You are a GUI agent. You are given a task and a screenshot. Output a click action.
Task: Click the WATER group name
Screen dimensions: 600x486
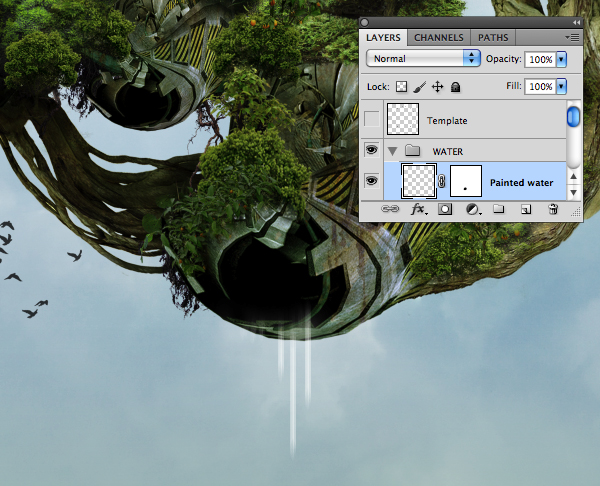[448, 152]
